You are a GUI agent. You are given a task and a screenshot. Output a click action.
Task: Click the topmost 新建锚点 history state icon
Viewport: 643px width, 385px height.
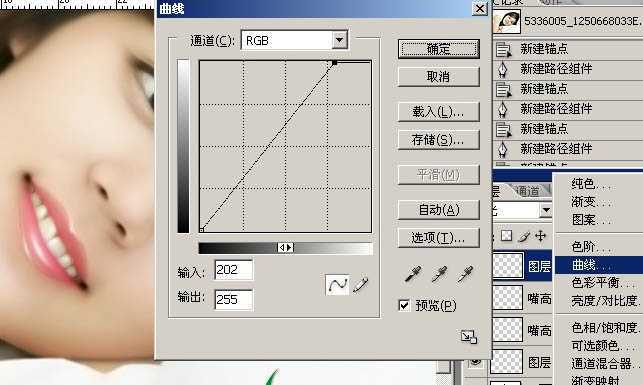point(503,49)
